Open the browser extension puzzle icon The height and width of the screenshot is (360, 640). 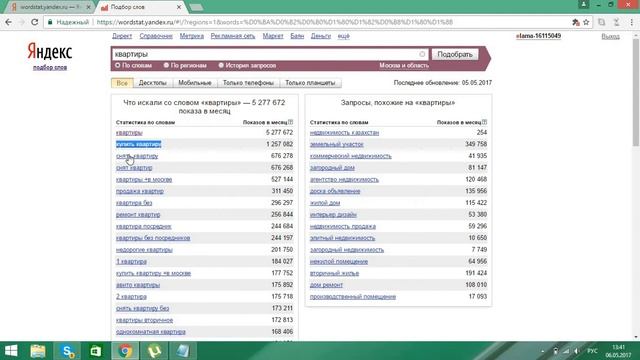pyautogui.click(x=576, y=22)
